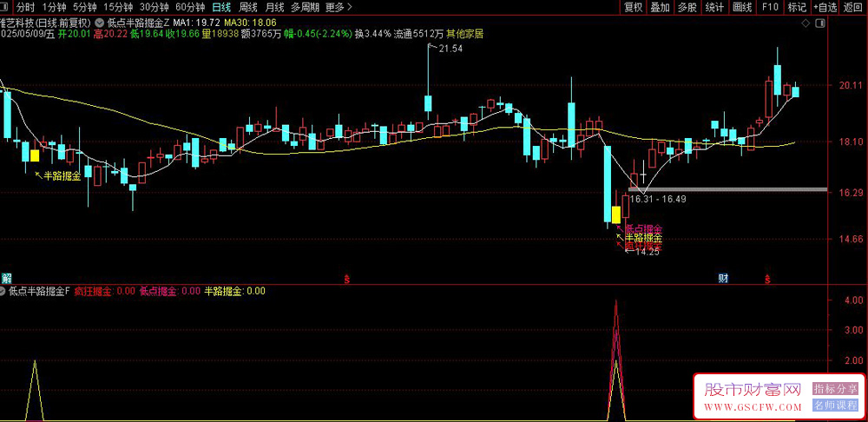868x422 pixels.
Task: Select the yellow signal candle near chart's left
Action: pyautogui.click(x=35, y=155)
